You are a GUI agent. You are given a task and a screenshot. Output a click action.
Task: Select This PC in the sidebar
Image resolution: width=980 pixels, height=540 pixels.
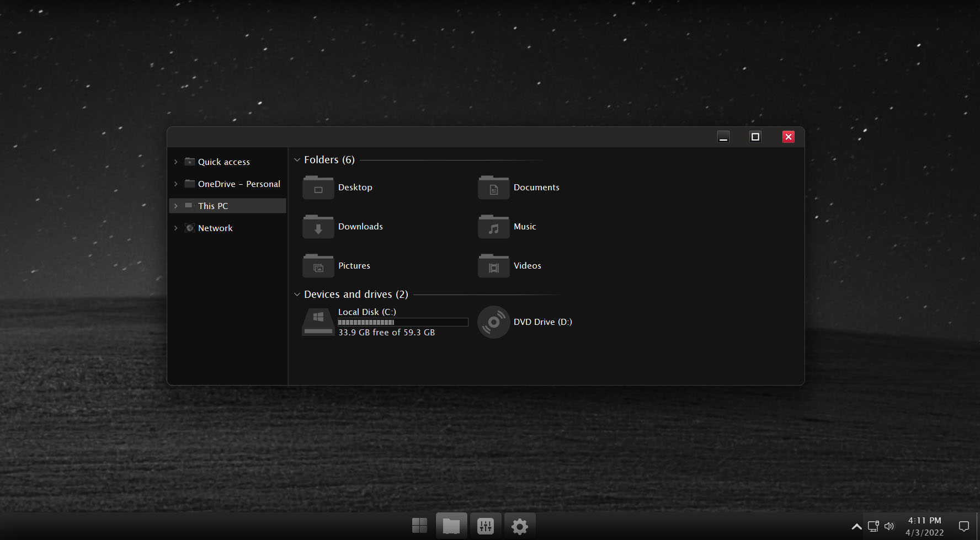coord(214,206)
